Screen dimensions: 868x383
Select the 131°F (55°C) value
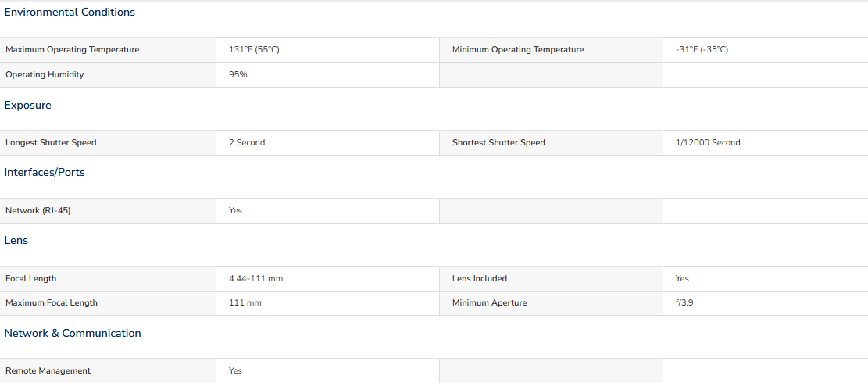click(x=254, y=50)
